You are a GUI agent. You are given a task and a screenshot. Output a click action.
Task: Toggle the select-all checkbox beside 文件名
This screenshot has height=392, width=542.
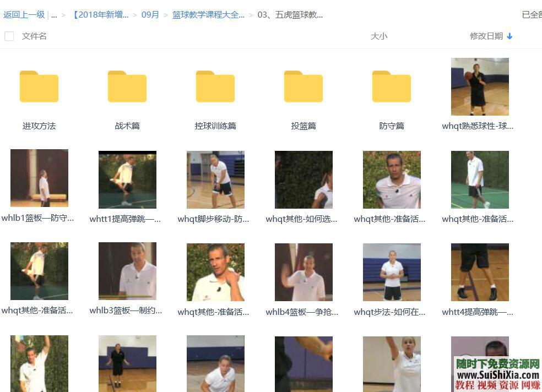click(9, 35)
